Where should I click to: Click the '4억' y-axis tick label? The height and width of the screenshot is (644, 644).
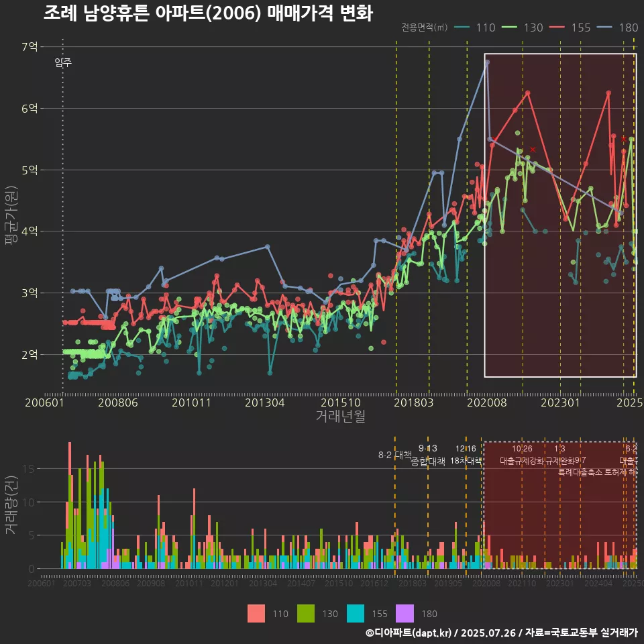point(30,231)
